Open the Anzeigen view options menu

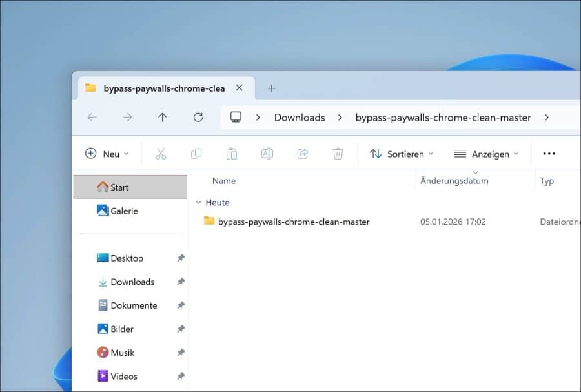coord(486,154)
